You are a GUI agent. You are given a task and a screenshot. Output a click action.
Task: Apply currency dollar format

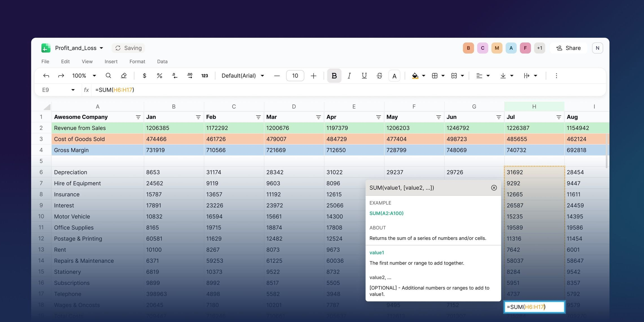pos(144,76)
